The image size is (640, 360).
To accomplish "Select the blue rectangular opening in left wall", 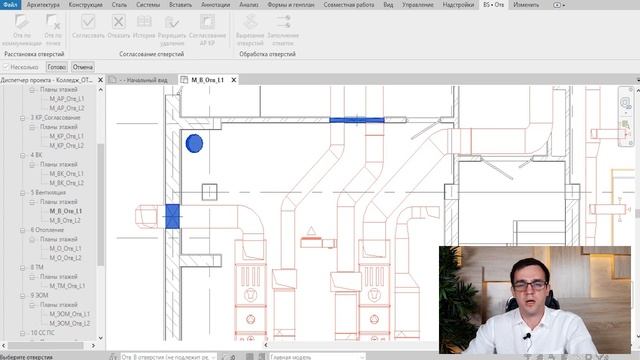I will [x=173, y=216].
